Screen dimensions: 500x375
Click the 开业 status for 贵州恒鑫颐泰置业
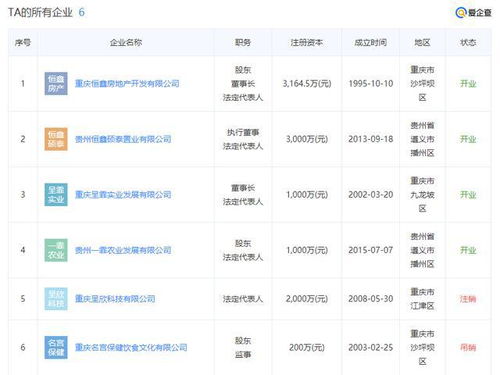click(x=468, y=139)
